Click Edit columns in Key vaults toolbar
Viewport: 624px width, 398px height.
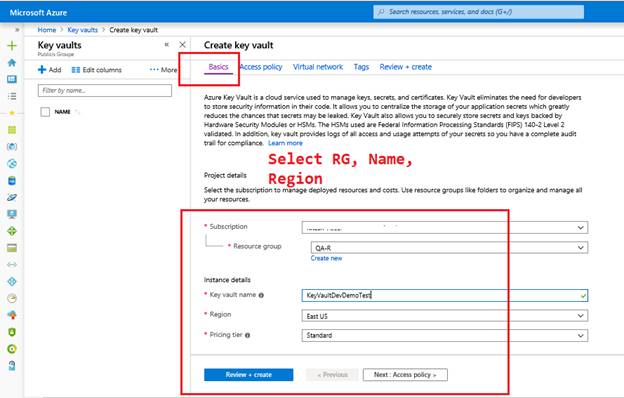97,70
